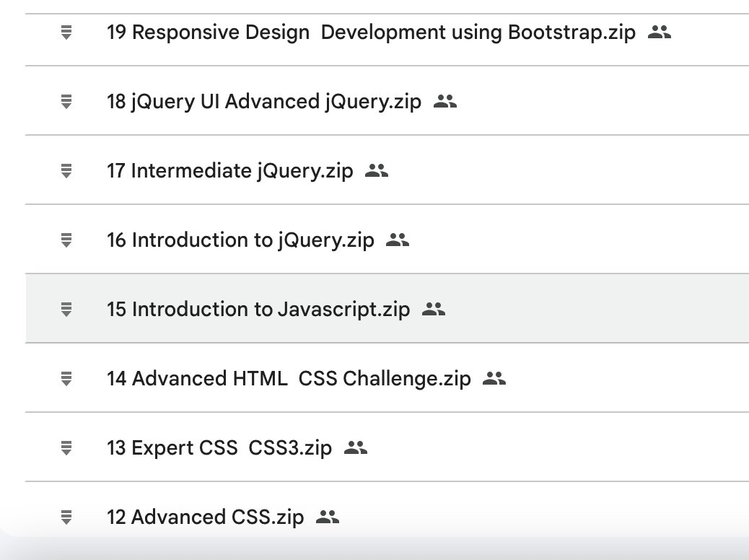This screenshot has width=749, height=560.
Task: Click shared people icon on 12 Advanced CSS row
Action: pyautogui.click(x=328, y=517)
